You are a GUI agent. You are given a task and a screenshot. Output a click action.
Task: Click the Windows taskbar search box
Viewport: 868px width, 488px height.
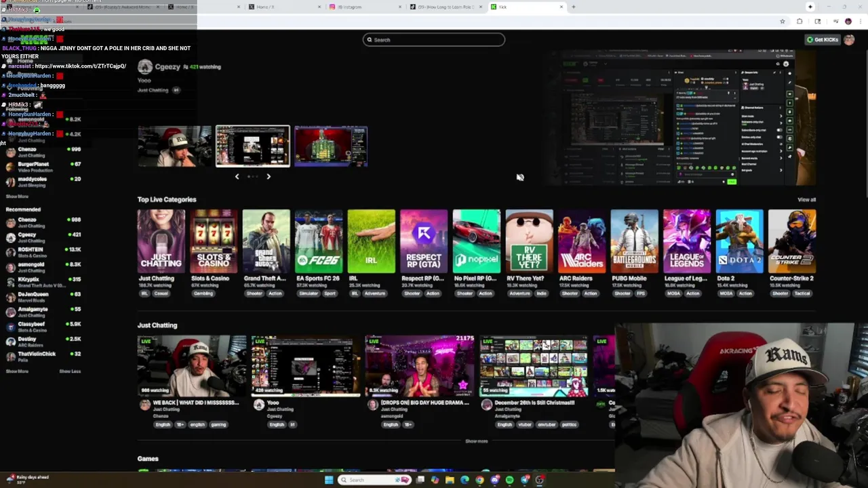(x=374, y=480)
